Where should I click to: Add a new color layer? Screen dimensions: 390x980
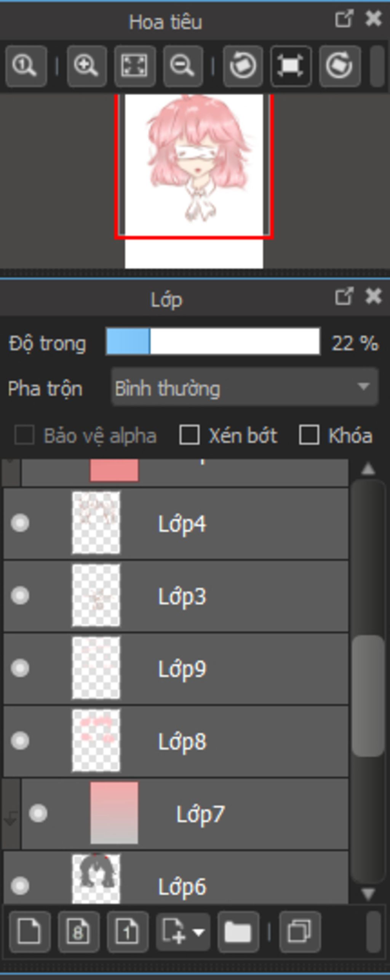point(30,932)
